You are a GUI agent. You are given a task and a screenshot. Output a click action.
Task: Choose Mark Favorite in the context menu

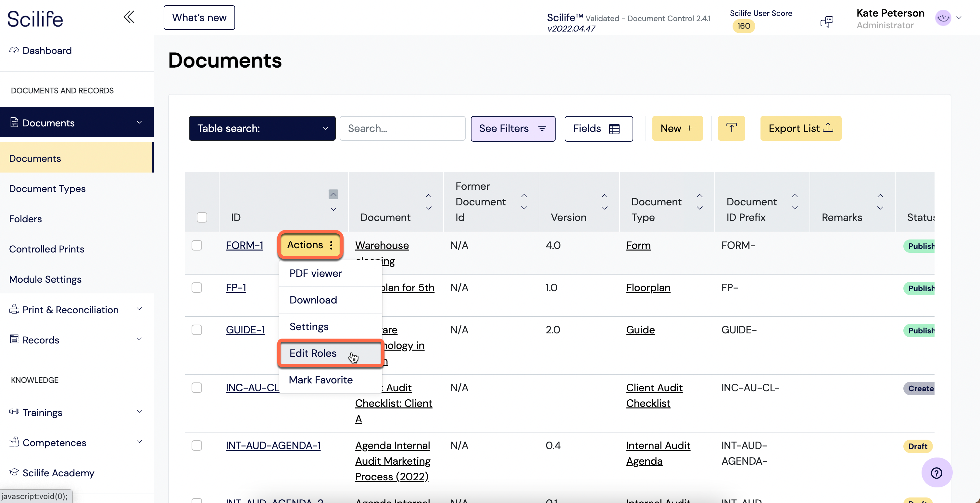[321, 380]
